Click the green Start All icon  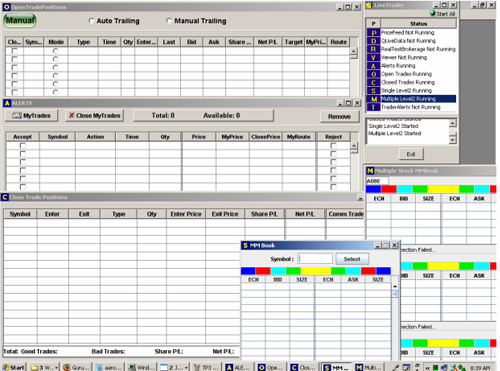pos(433,13)
